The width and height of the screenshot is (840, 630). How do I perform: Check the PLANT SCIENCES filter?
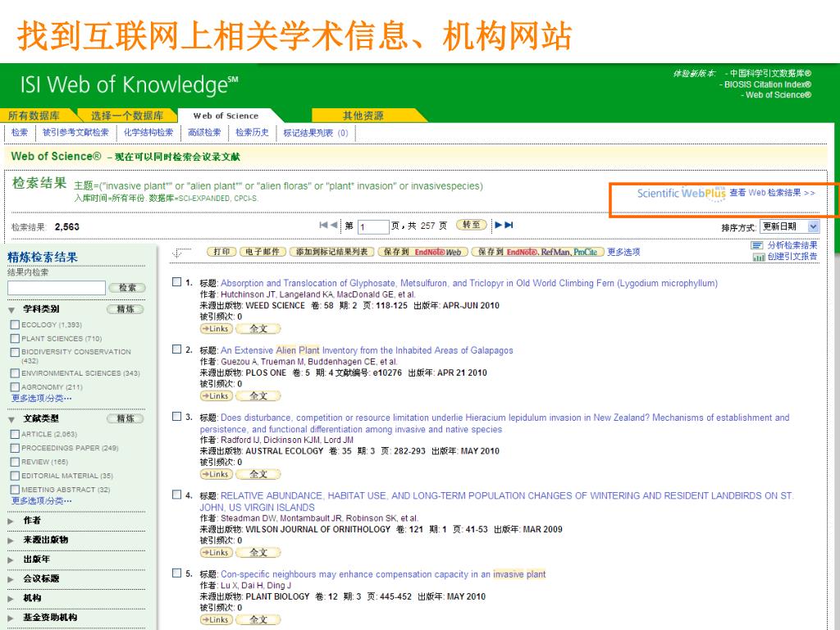click(x=15, y=339)
